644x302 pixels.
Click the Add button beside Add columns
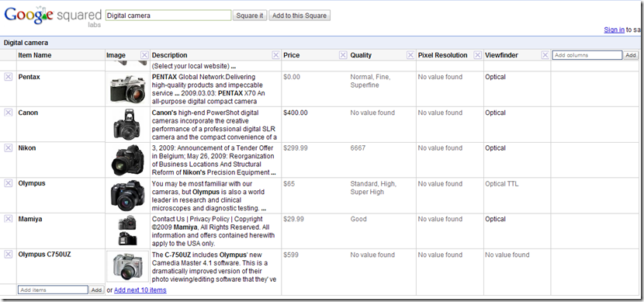(631, 55)
